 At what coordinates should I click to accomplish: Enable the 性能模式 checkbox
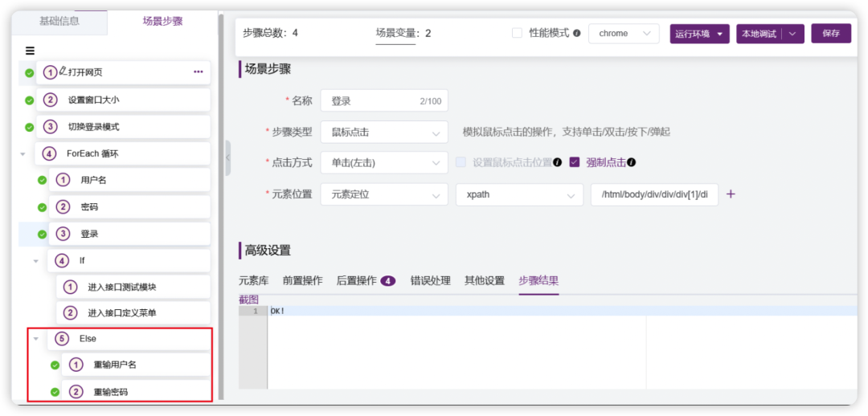(517, 33)
